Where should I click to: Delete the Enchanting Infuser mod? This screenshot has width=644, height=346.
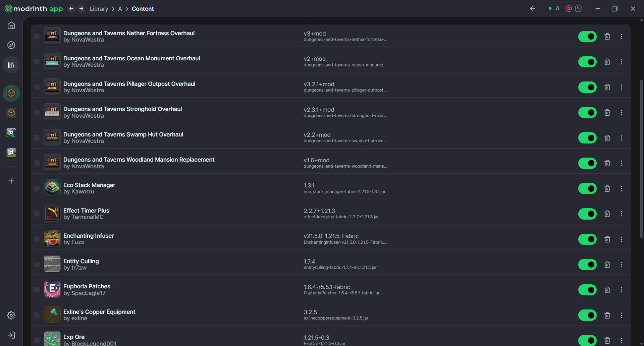point(607,239)
